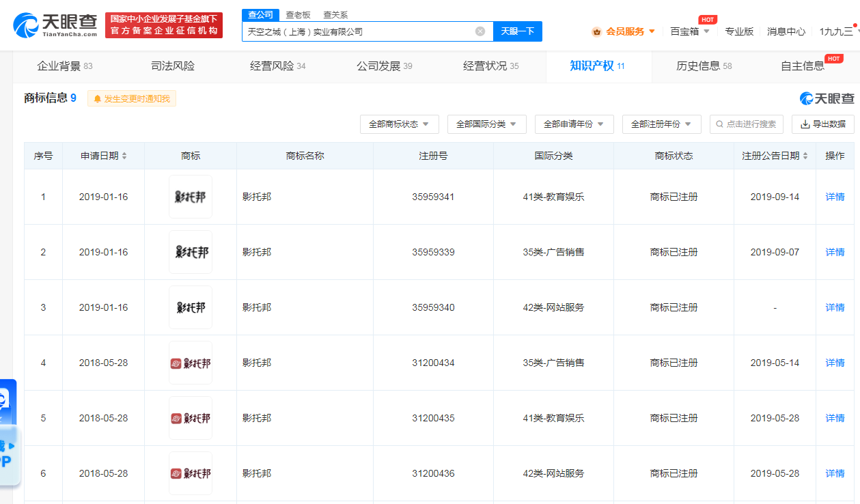The image size is (860, 504).
Task: Click 商标信息 section title
Action: pyautogui.click(x=45, y=98)
